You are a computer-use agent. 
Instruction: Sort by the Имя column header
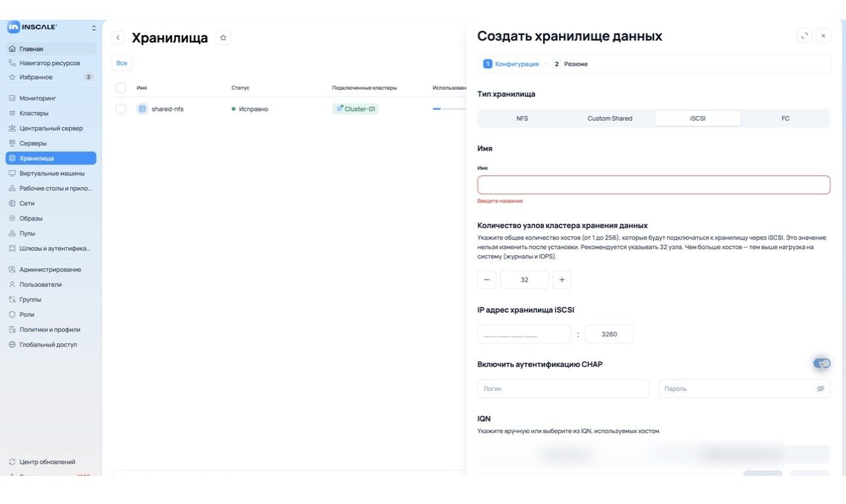click(142, 88)
